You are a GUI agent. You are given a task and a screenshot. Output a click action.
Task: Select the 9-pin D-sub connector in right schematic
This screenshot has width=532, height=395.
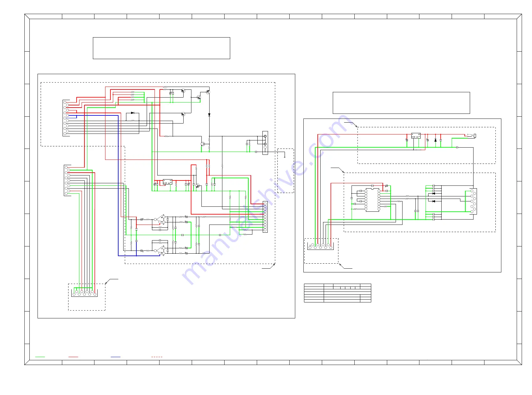coord(474,201)
